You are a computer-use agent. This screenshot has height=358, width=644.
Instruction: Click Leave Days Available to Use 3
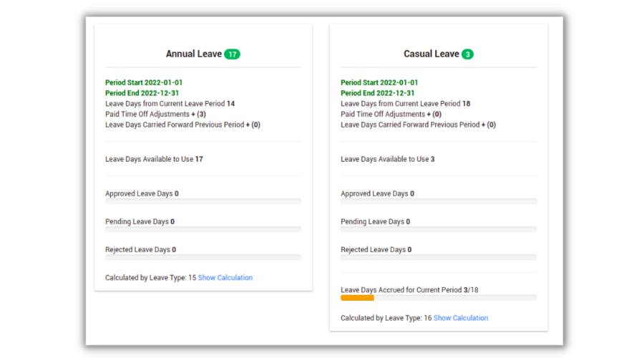point(387,159)
